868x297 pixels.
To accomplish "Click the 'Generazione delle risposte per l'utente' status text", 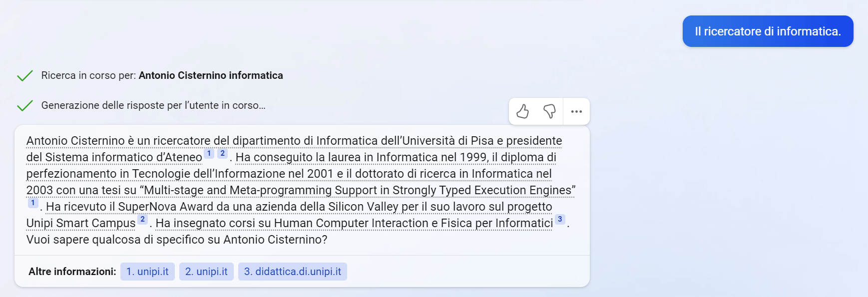I will [153, 105].
